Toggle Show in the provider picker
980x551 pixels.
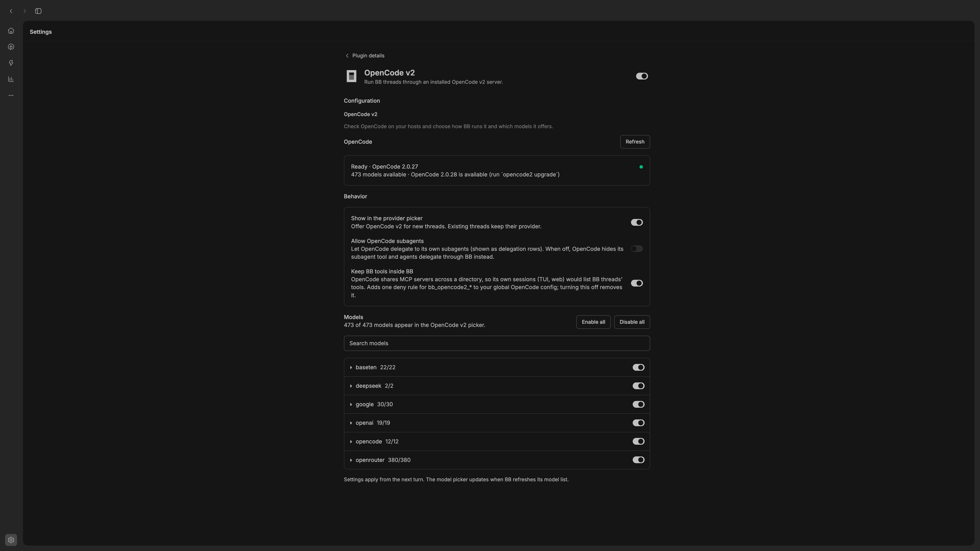click(x=637, y=222)
